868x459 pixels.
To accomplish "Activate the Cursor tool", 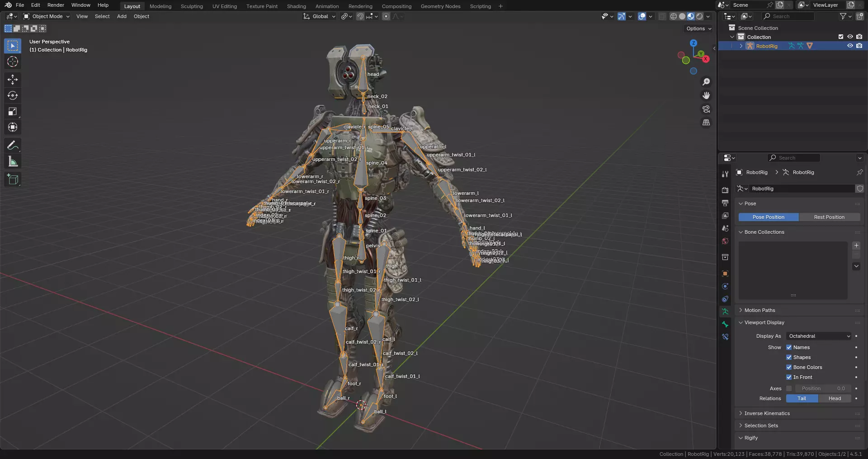I will [x=13, y=62].
